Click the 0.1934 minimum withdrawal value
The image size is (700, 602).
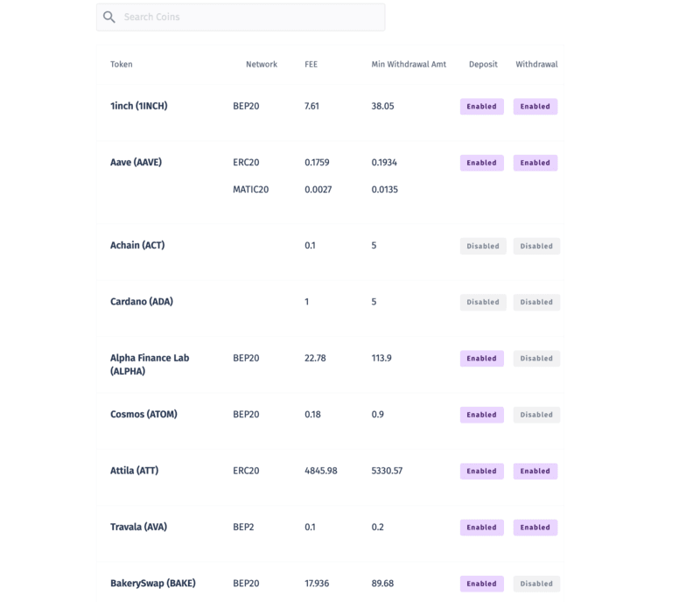coord(384,162)
